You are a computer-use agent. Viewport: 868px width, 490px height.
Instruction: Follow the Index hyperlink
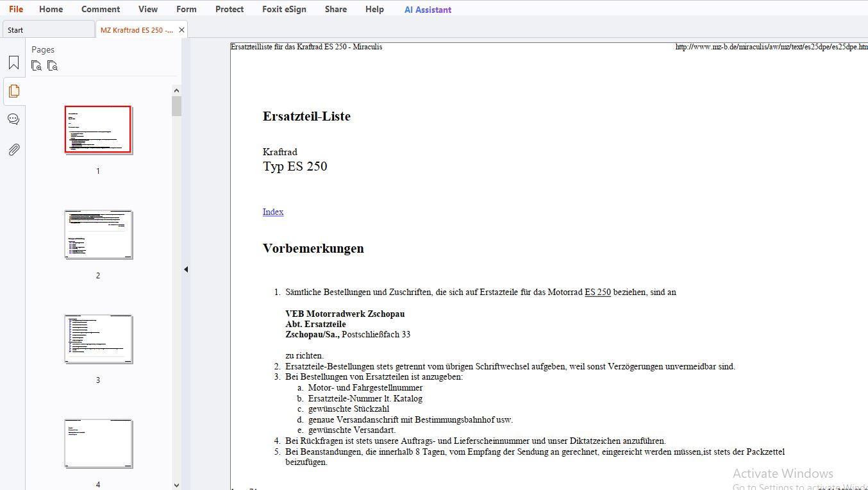tap(273, 212)
